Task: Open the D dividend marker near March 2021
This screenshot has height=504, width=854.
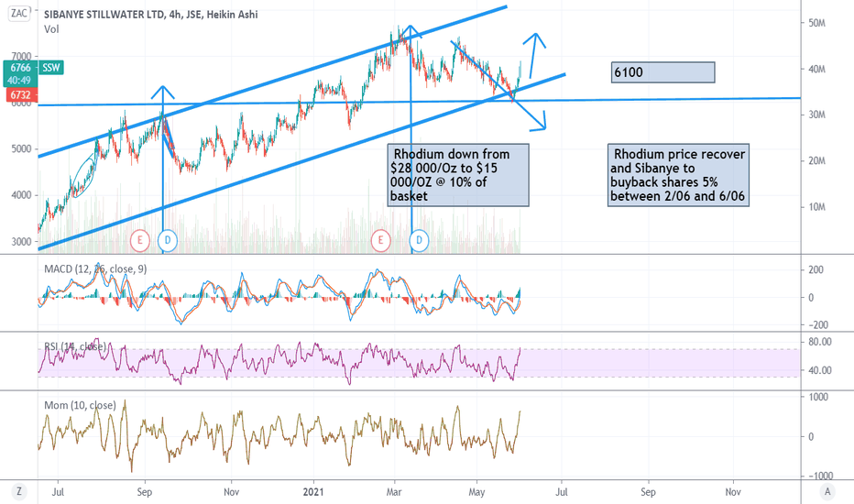Action: (419, 240)
